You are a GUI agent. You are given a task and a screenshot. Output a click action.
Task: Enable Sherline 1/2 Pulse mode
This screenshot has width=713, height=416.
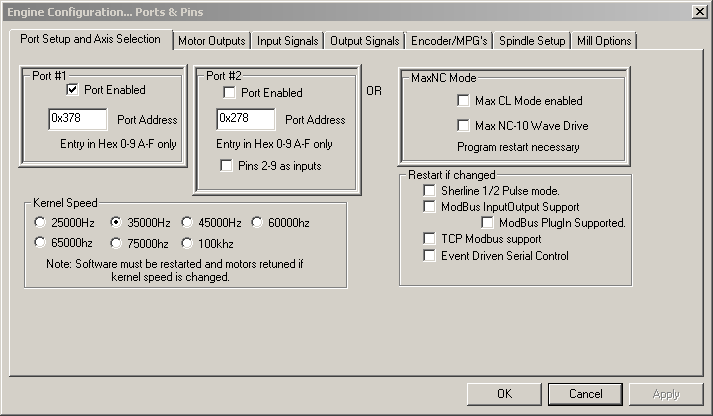pyautogui.click(x=430, y=190)
